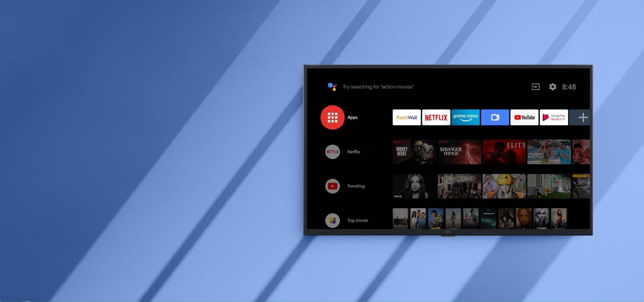
Task: Launch the Google Play Movies & TV tile
Action: coord(554,117)
